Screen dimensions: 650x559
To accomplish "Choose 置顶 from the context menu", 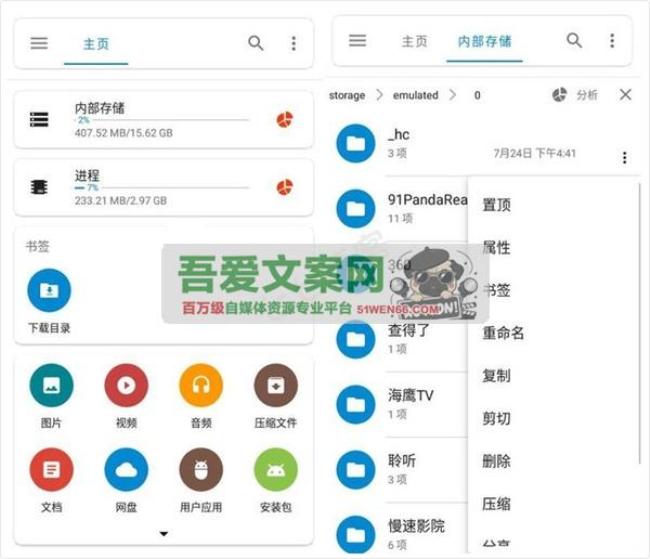I will 496,205.
